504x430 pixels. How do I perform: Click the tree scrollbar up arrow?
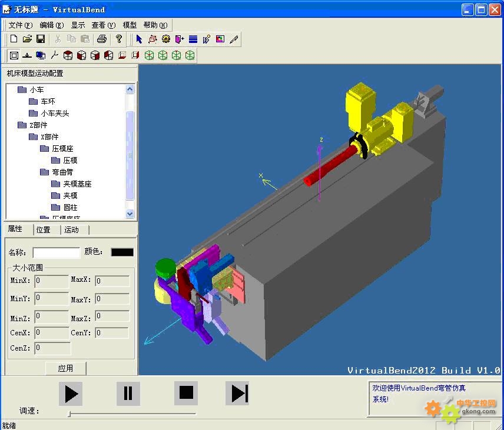[130, 89]
